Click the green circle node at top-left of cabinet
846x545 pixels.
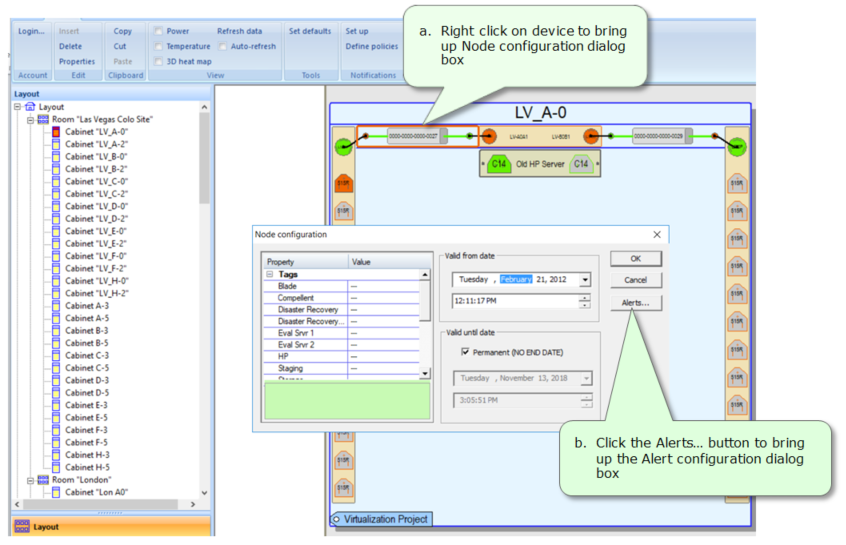[343, 147]
